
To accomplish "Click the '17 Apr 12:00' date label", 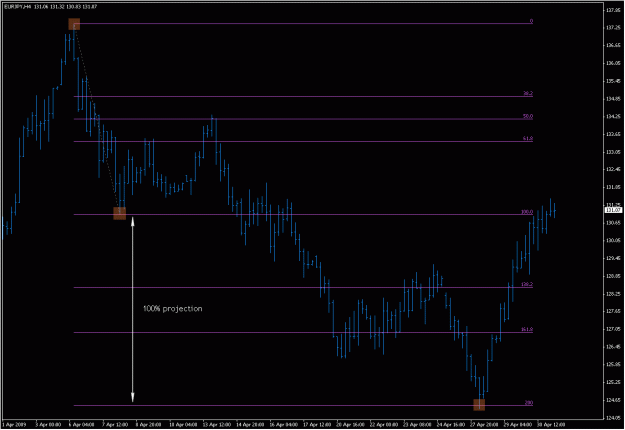I will click(316, 424).
